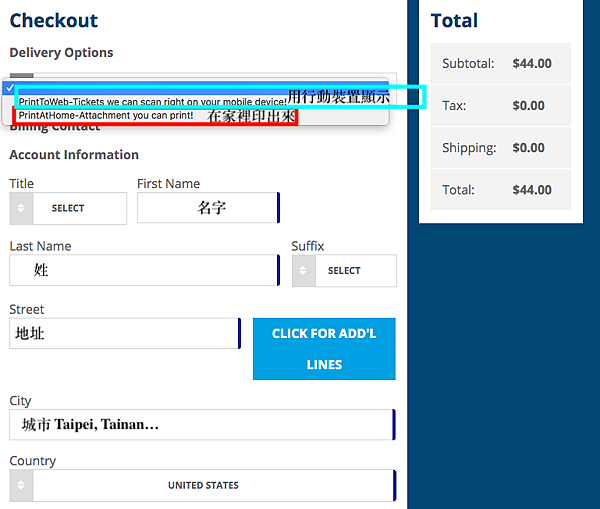
Task: Focus the Last Name text field
Action: tap(143, 270)
